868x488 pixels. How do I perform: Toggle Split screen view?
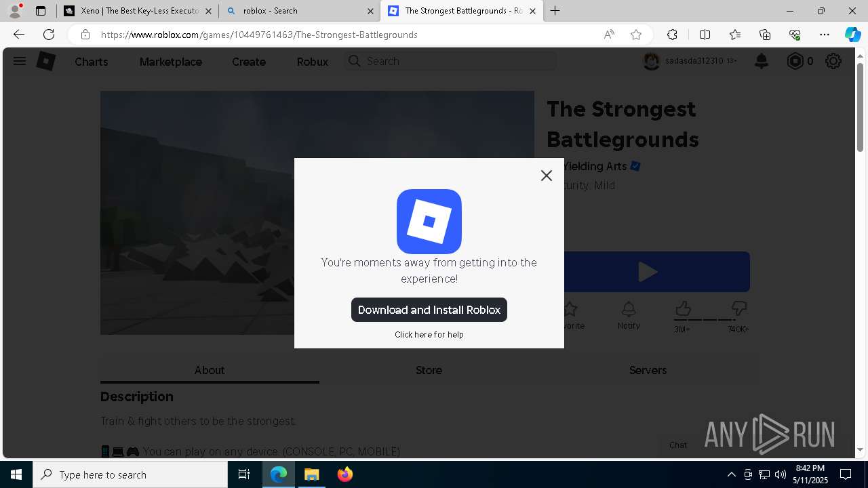click(x=705, y=35)
